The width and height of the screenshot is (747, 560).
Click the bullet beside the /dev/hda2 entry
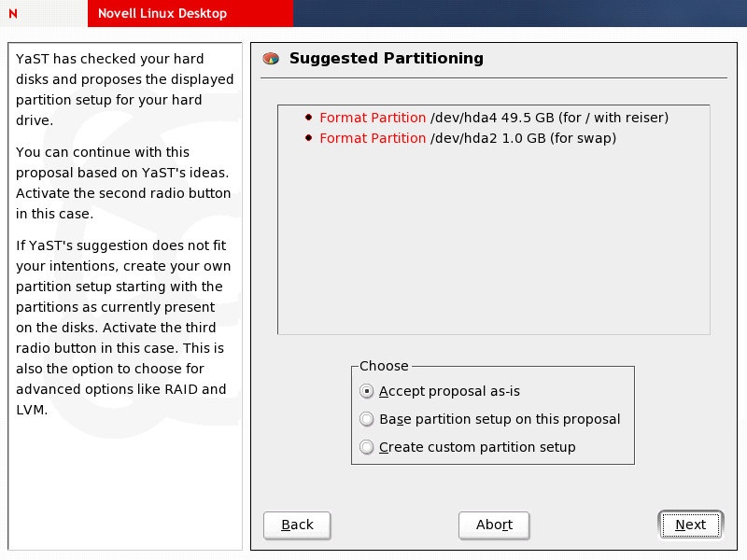[309, 138]
